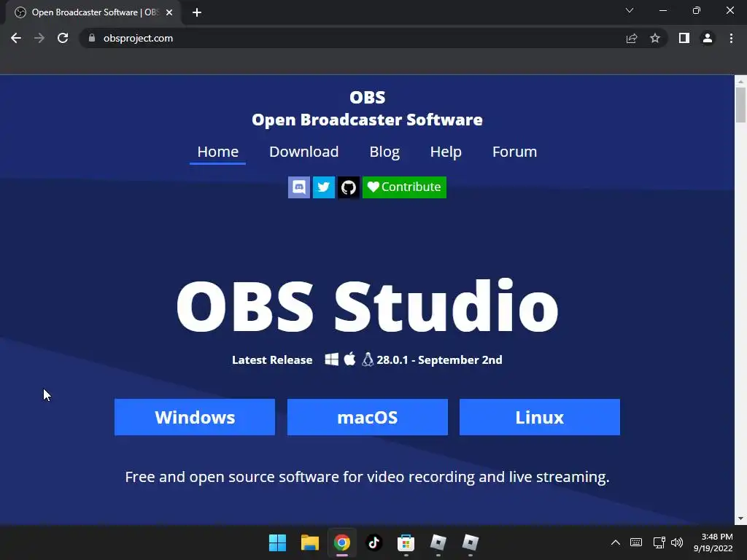Click the Apple logo beside Latest Release

coord(349,359)
